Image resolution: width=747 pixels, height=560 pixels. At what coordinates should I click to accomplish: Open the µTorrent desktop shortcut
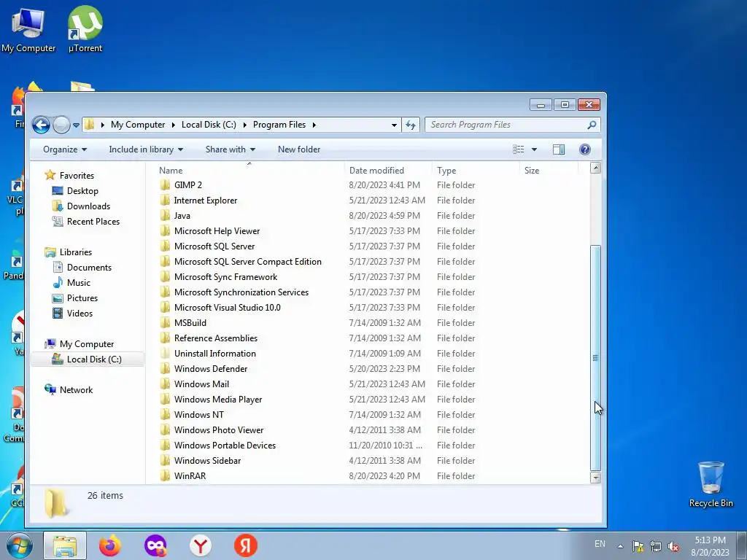click(x=85, y=29)
